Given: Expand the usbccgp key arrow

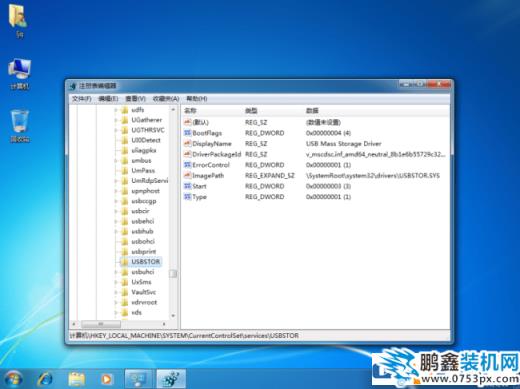Looking at the screenshot, I should (x=116, y=201).
